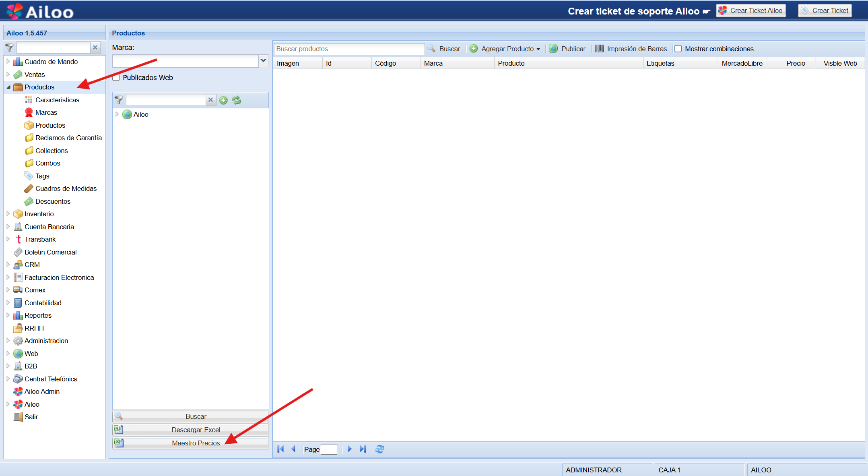Refresh the product grid from the paging bar
The height and width of the screenshot is (476, 868).
(380, 449)
